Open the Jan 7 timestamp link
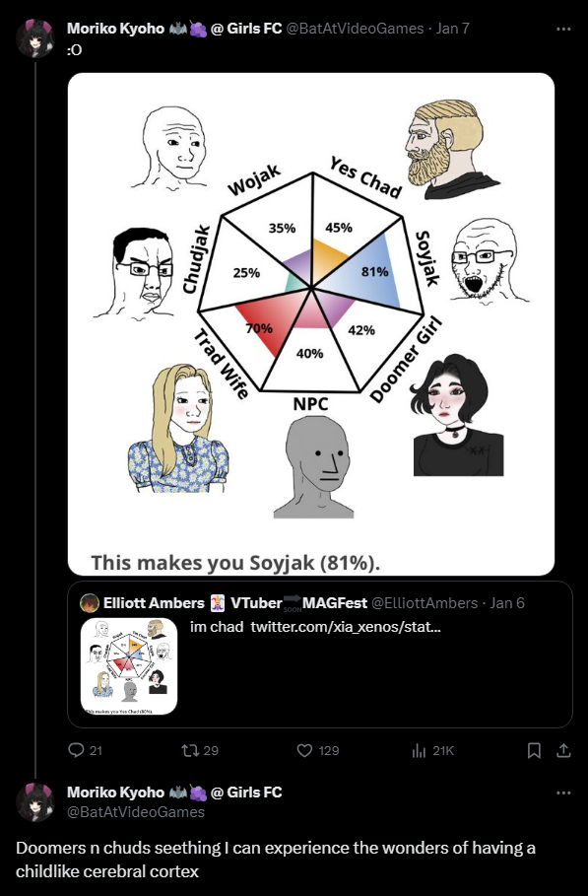Screen dimensions: 588x896 [x=453, y=28]
